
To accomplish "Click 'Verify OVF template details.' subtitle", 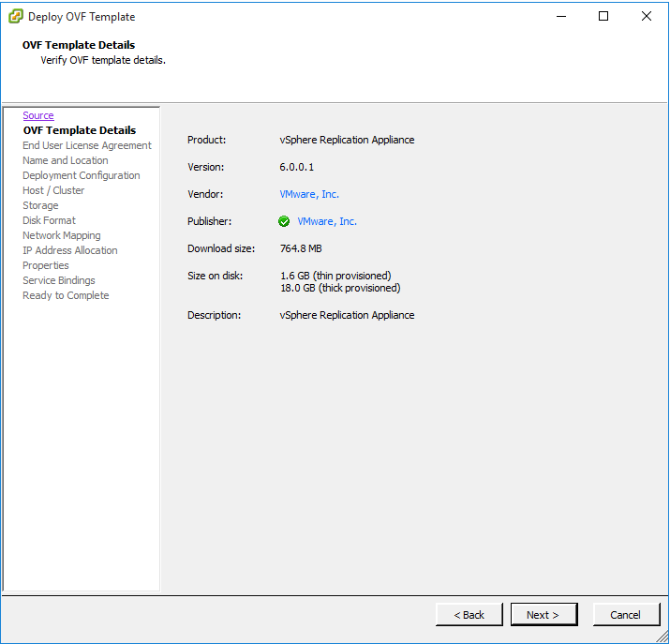I will 103,60.
